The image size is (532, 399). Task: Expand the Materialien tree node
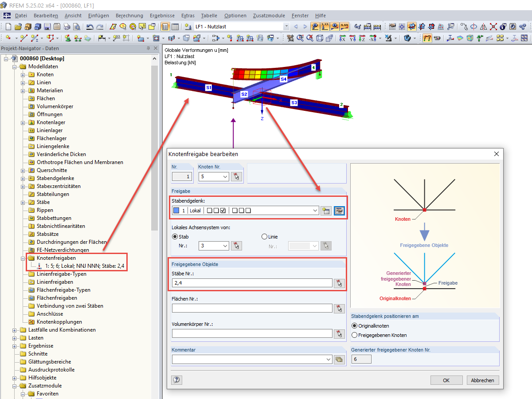pos(23,90)
